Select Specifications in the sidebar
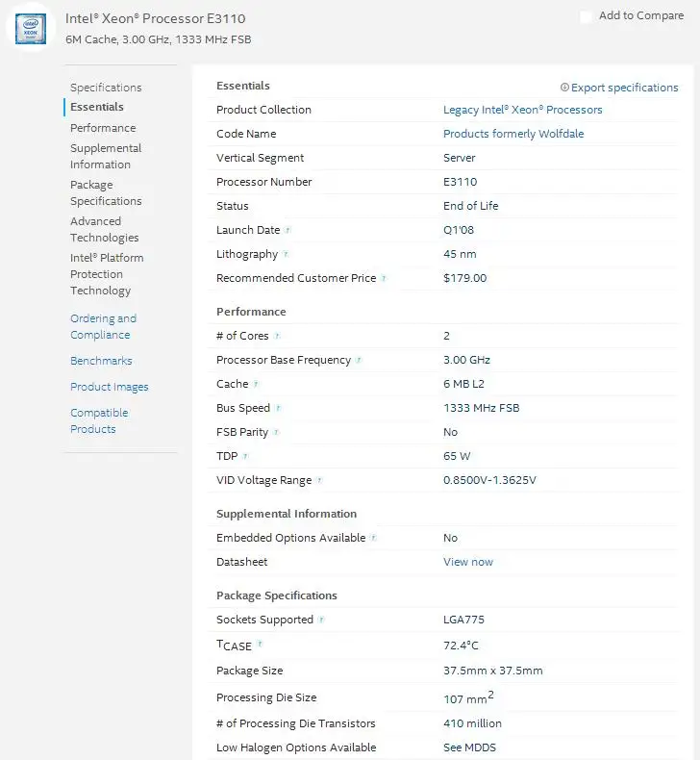This screenshot has height=760, width=700. 106,88
